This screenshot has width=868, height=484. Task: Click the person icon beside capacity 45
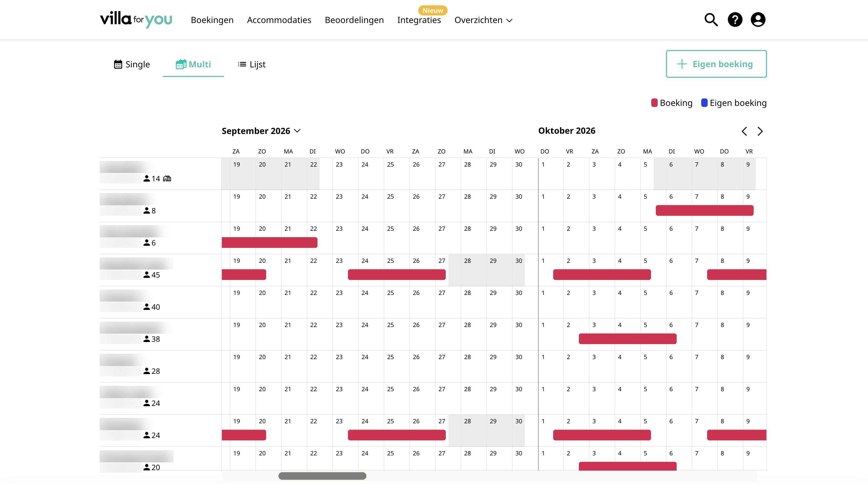[x=146, y=275]
